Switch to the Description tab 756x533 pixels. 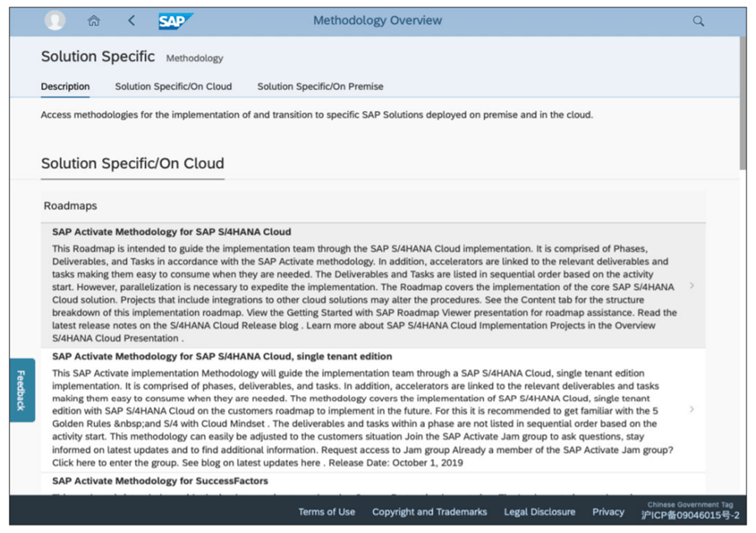coord(66,87)
